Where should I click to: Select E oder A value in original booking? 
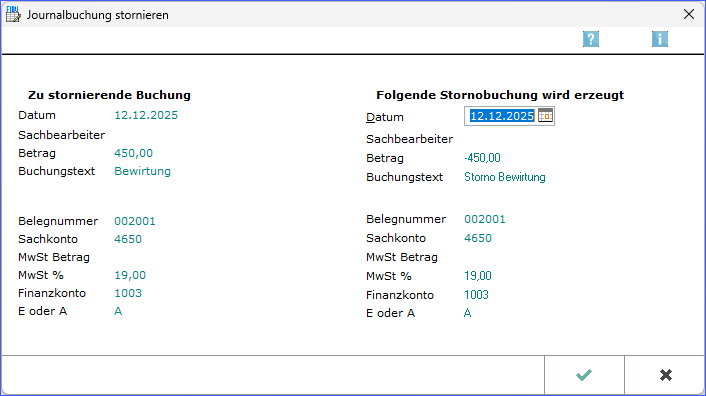pyautogui.click(x=118, y=311)
